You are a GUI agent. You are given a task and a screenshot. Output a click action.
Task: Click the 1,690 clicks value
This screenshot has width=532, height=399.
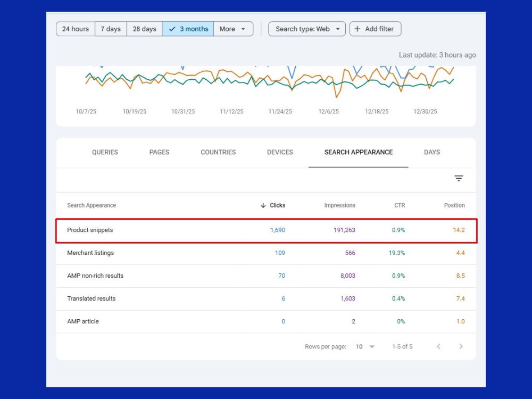point(278,230)
